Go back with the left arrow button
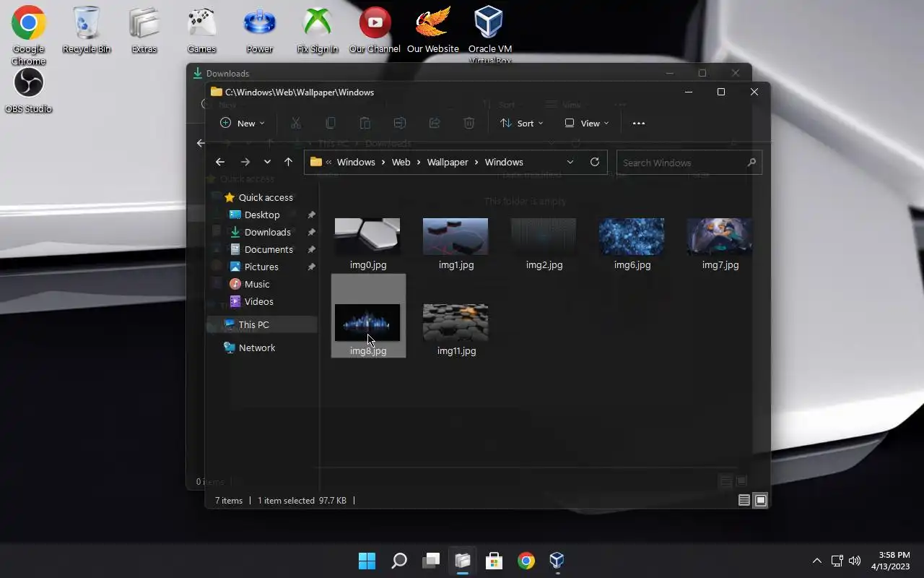This screenshot has height=578, width=924. pyautogui.click(x=220, y=163)
